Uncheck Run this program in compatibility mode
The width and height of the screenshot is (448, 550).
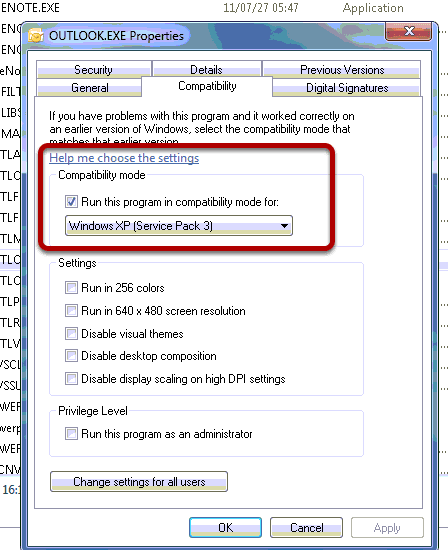coord(72,202)
